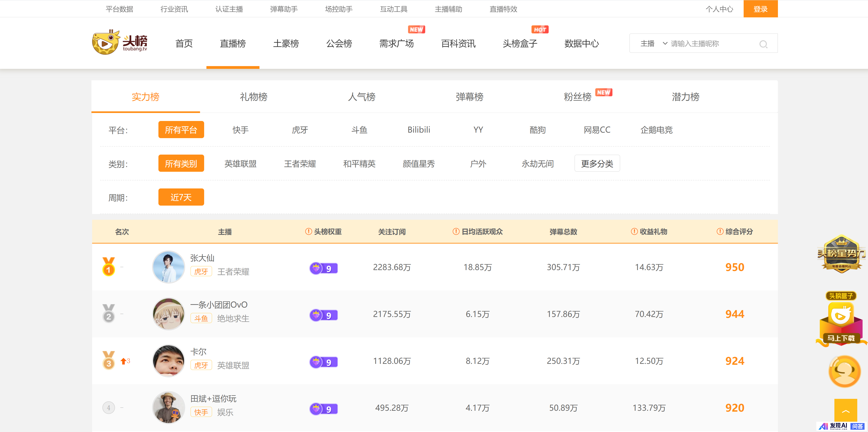Click 斗鱼 platform tag under 一条小团团OvO
Image resolution: width=868 pixels, height=432 pixels.
[201, 318]
